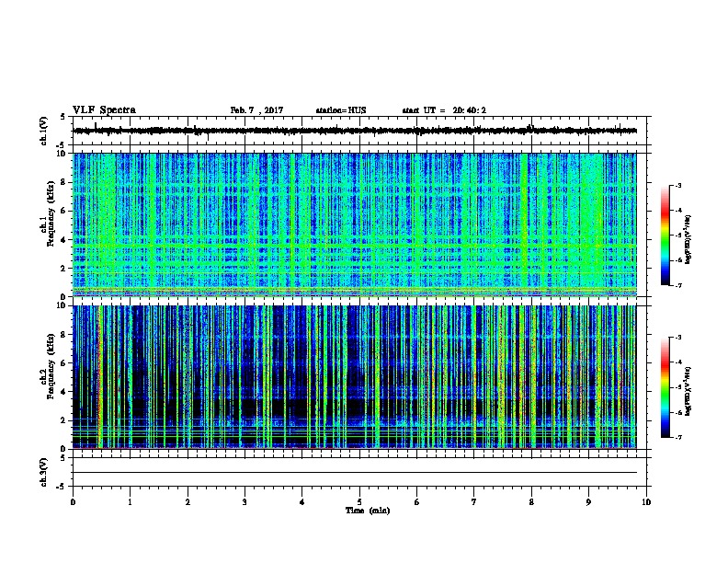The image size is (728, 563).
Task: Click the "2" kHz tick on ch.2 frequency axis
Action: tap(63, 420)
